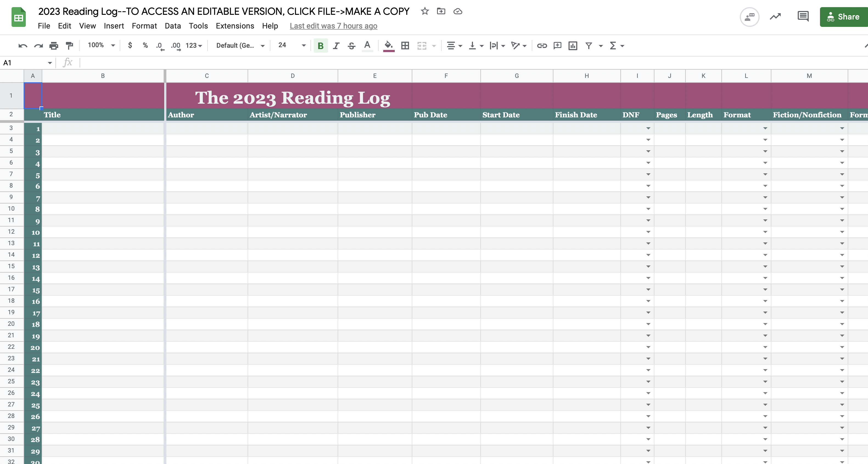Image resolution: width=868 pixels, height=464 pixels.
Task: Click the Insert chart icon
Action: [573, 46]
